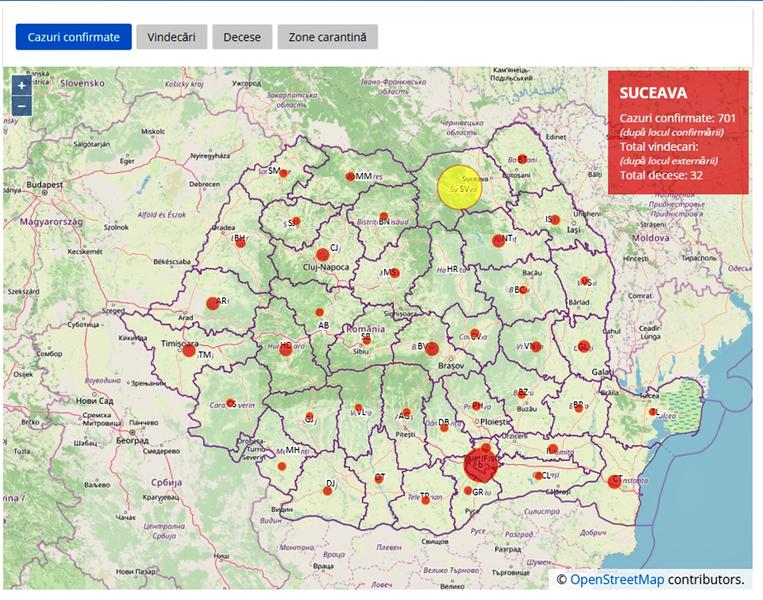Select the Timiș (TM) red marker

(x=189, y=351)
